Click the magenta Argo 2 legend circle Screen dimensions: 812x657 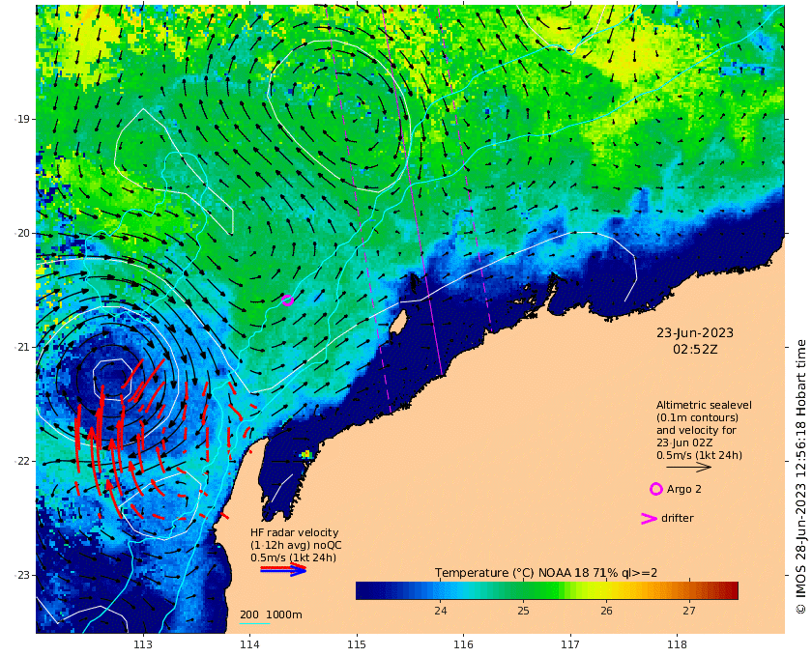point(655,489)
